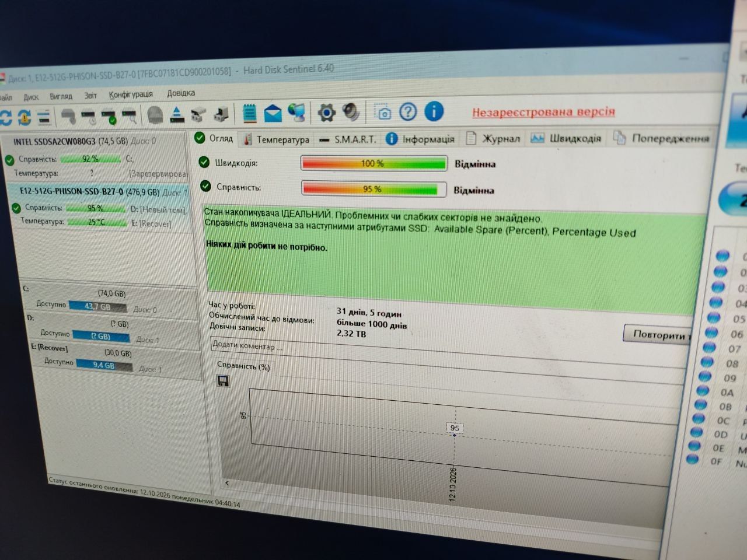Viewport: 747px width, 560px height.
Task: Switch to the S.M.A.R.T. tab
Action: click(x=348, y=139)
